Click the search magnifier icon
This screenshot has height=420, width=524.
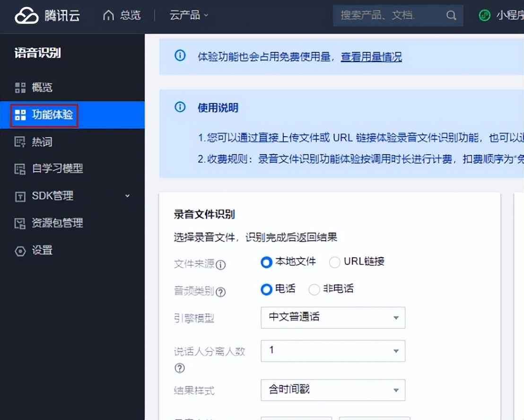(x=451, y=16)
